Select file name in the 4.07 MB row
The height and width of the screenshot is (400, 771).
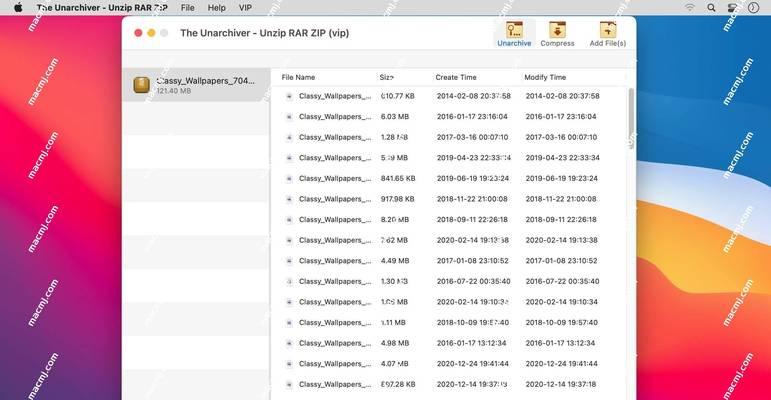click(x=335, y=364)
